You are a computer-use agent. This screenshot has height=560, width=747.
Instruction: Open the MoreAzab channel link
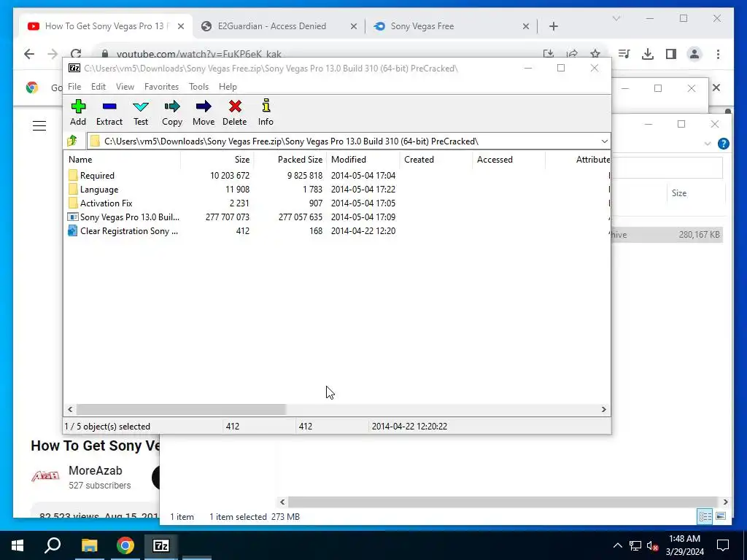pos(96,470)
